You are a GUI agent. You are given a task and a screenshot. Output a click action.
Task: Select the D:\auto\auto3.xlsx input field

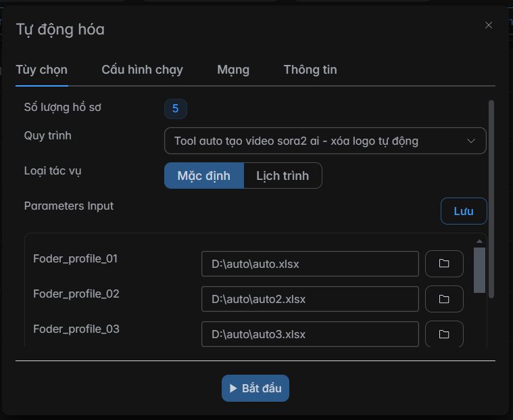[x=310, y=334]
